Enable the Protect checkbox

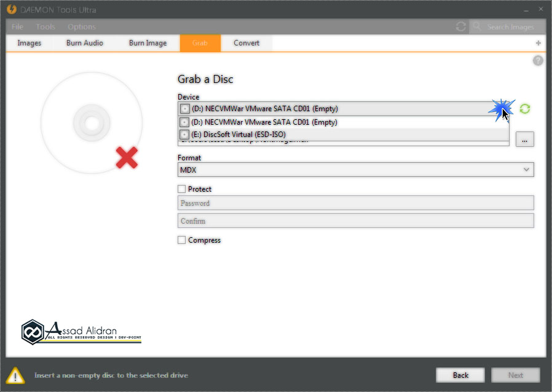(182, 189)
